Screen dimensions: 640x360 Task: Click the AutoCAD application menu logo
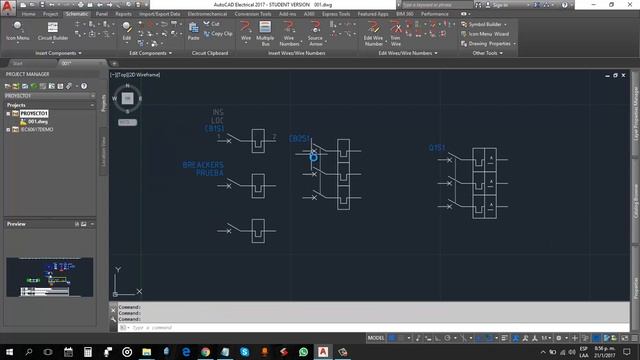(8, 7)
